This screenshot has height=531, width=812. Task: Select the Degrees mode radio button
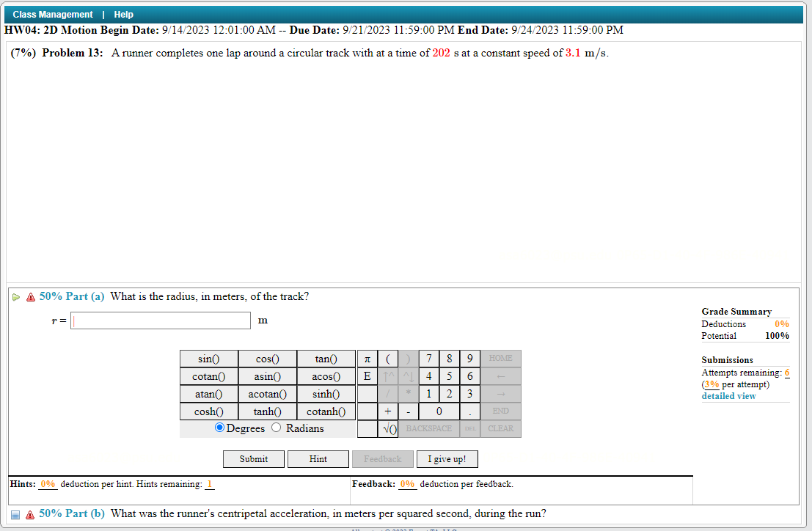(219, 427)
